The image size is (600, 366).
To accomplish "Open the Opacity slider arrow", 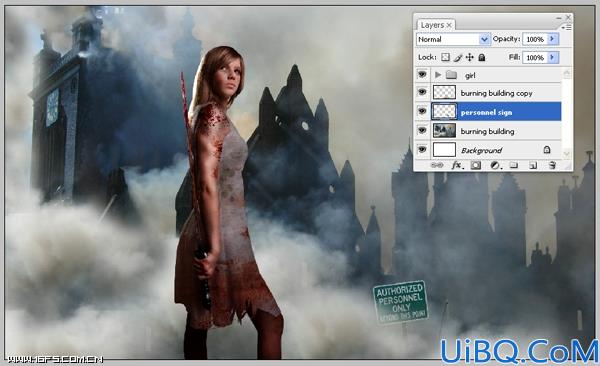I will coord(553,39).
